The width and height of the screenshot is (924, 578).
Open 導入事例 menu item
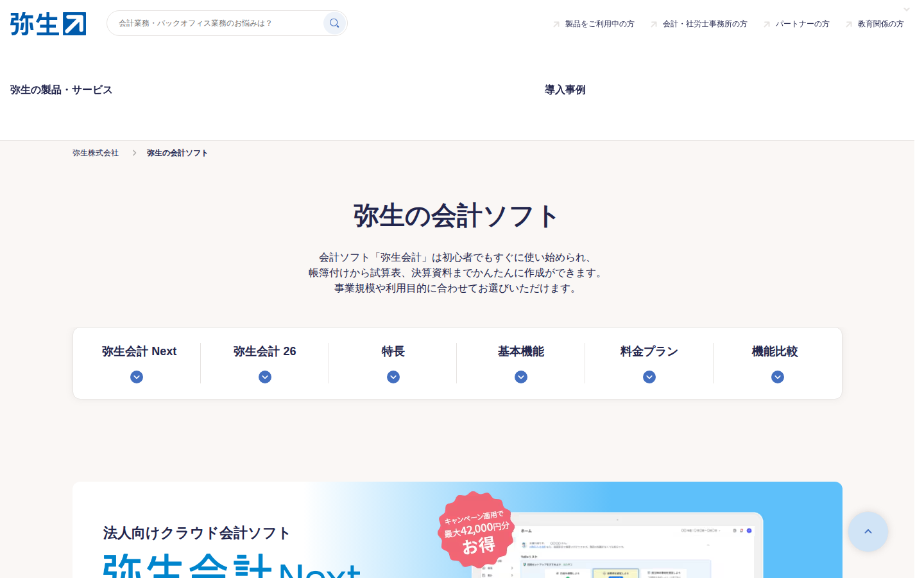point(565,90)
